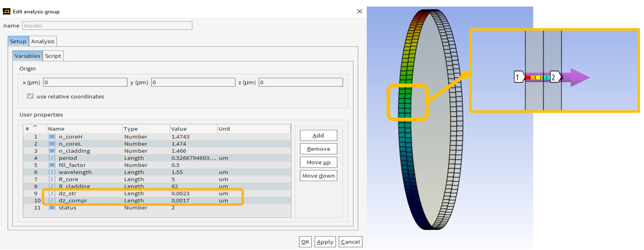Viewport: 644px width, 250px height.
Task: Click the z origin input field
Action: click(301, 82)
